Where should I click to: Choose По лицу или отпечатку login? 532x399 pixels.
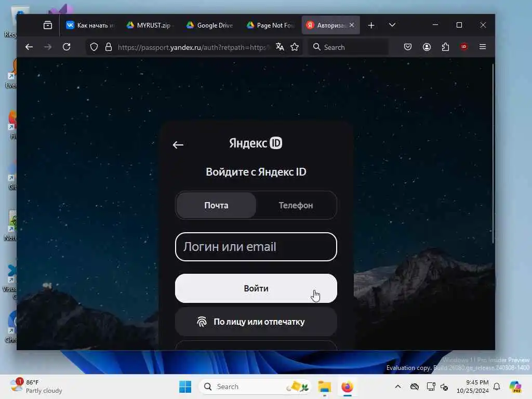(256, 322)
